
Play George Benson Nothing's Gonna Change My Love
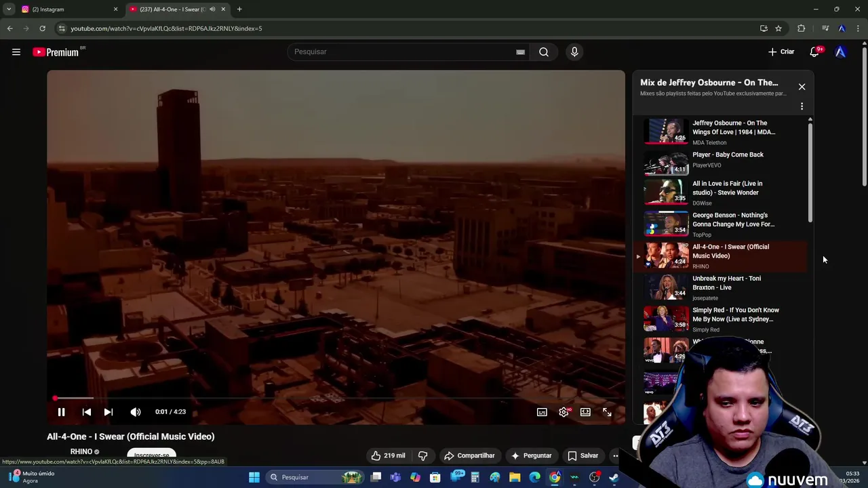[x=722, y=224]
